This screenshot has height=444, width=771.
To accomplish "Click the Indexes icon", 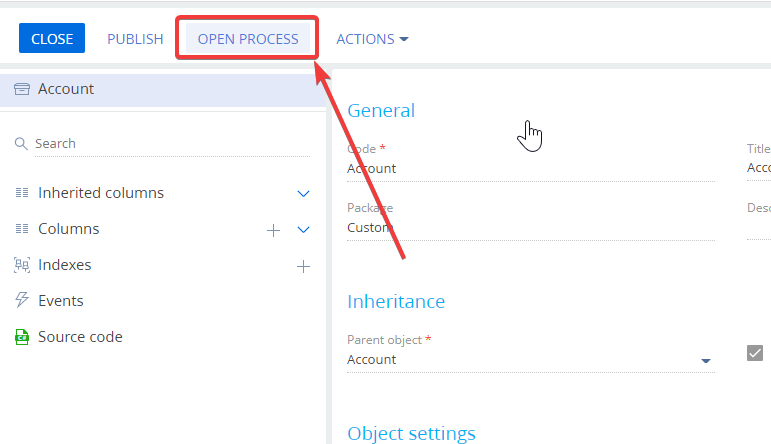I will pos(22,265).
